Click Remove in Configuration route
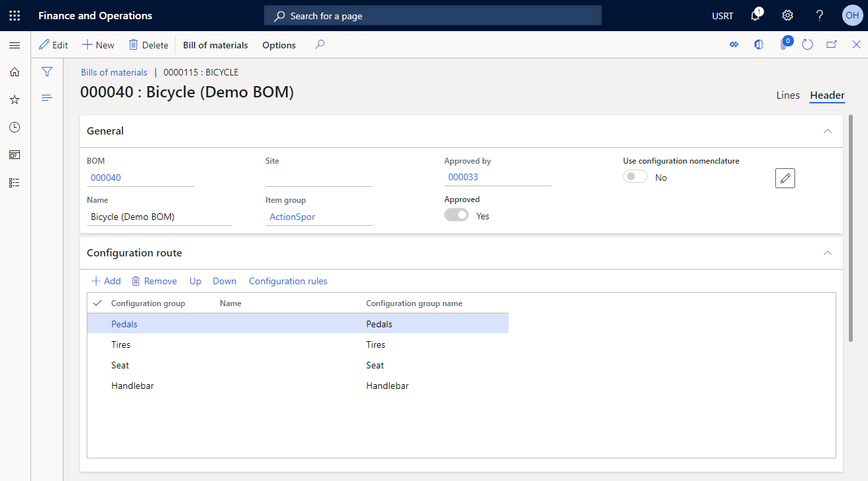The height and width of the screenshot is (481, 868). [x=154, y=281]
